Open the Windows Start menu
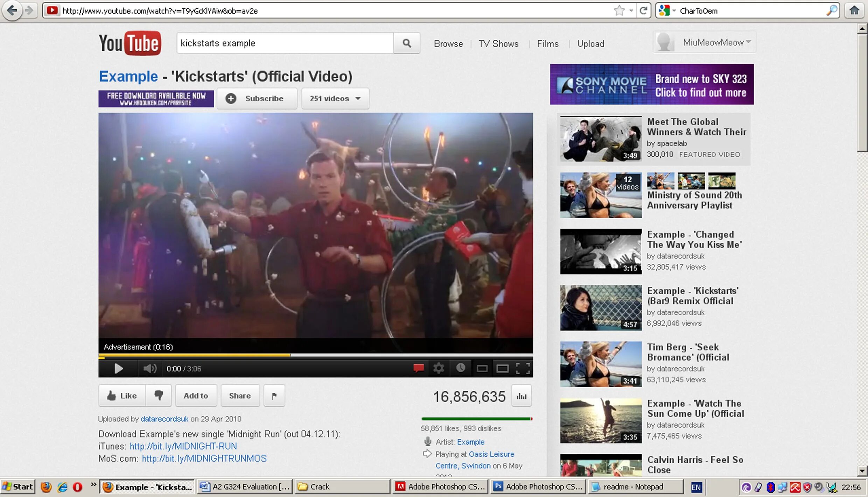The height and width of the screenshot is (497, 868). (17, 487)
